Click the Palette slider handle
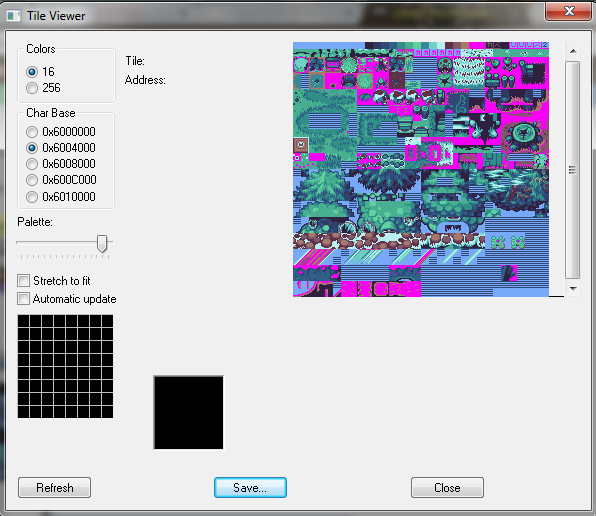596x516 pixels. (x=102, y=243)
